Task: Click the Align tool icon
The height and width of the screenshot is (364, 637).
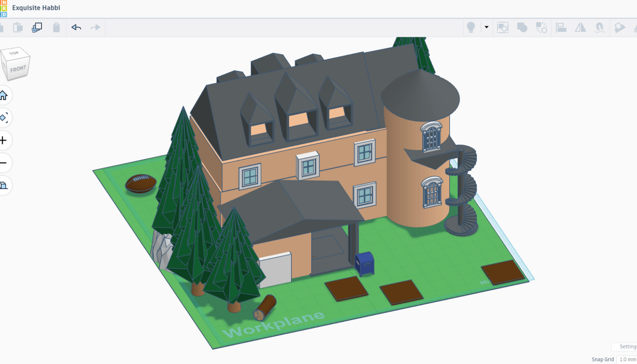Action: coord(561,27)
